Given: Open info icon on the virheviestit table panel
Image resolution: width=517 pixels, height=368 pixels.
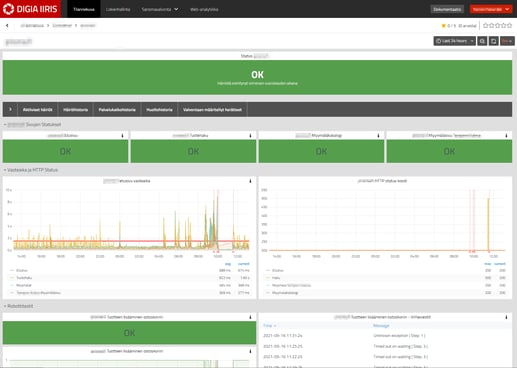Looking at the screenshot, I should pyautogui.click(x=506, y=317).
